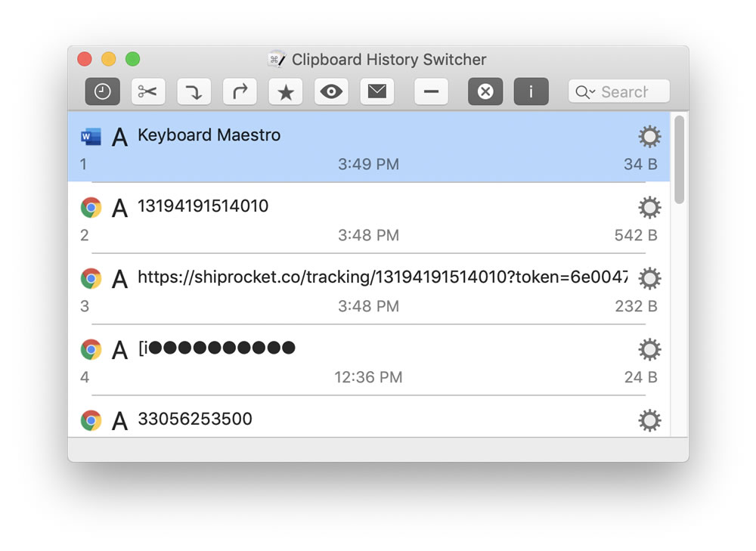Click text type A icon on 33056253500 row
756x551 pixels.
coord(120,421)
